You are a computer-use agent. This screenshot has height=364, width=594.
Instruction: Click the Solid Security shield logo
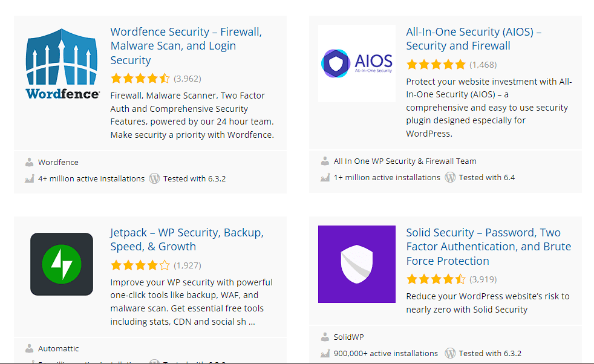[357, 264]
